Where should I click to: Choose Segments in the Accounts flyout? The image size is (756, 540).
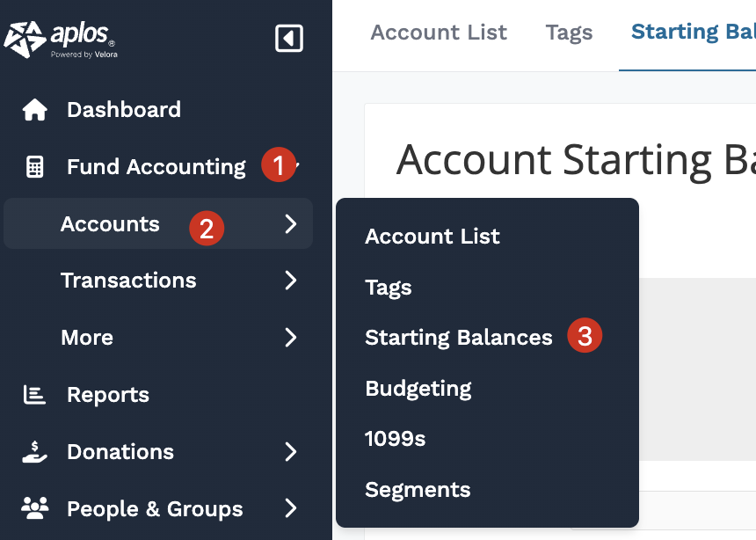click(x=418, y=490)
